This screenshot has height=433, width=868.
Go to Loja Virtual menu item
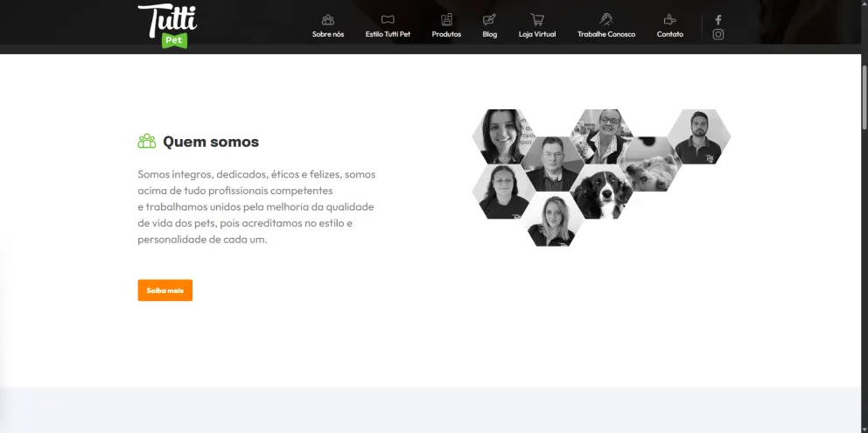(x=537, y=34)
